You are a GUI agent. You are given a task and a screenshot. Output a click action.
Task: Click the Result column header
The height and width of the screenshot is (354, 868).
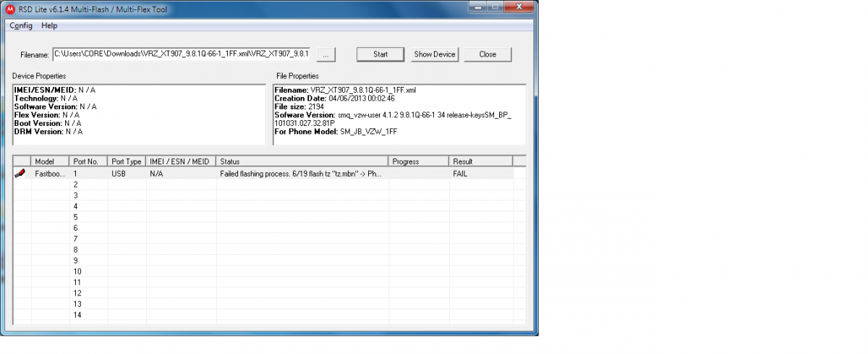481,161
